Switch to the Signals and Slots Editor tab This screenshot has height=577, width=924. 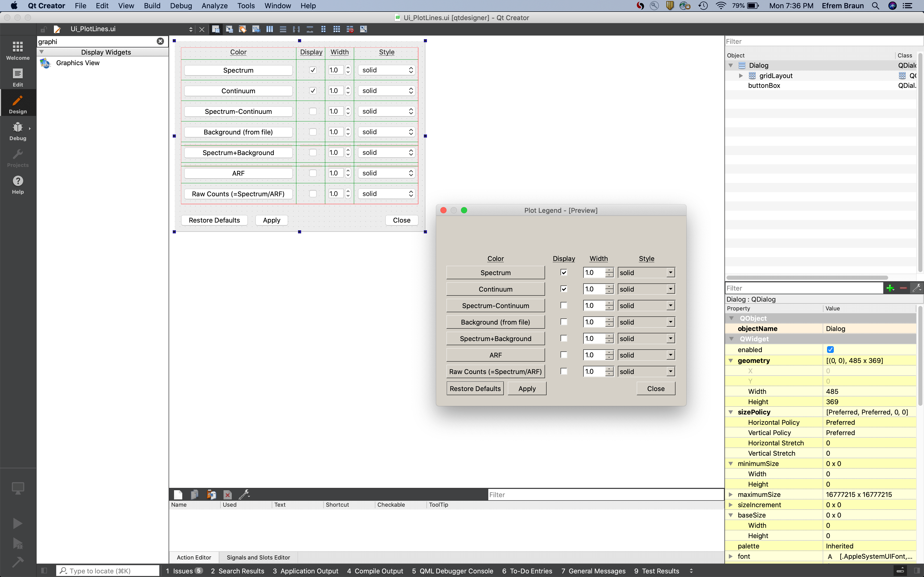(x=258, y=557)
